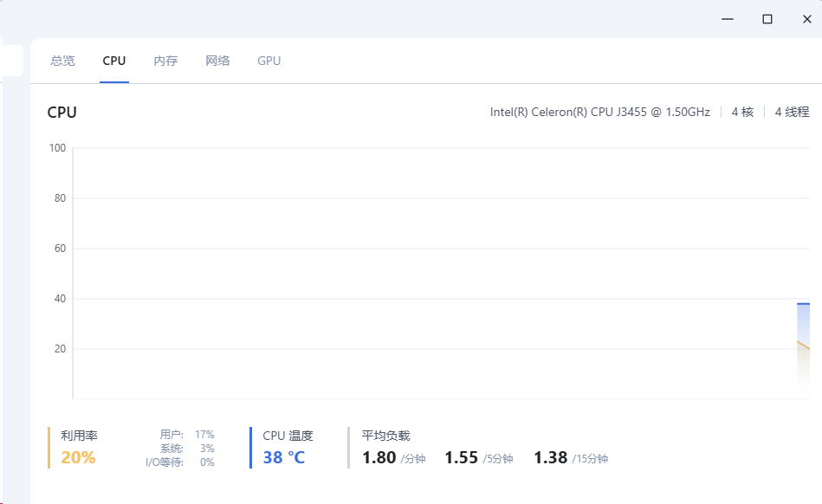Click the 100 axis label on chart
Screen dimensions: 822x504
(58, 148)
